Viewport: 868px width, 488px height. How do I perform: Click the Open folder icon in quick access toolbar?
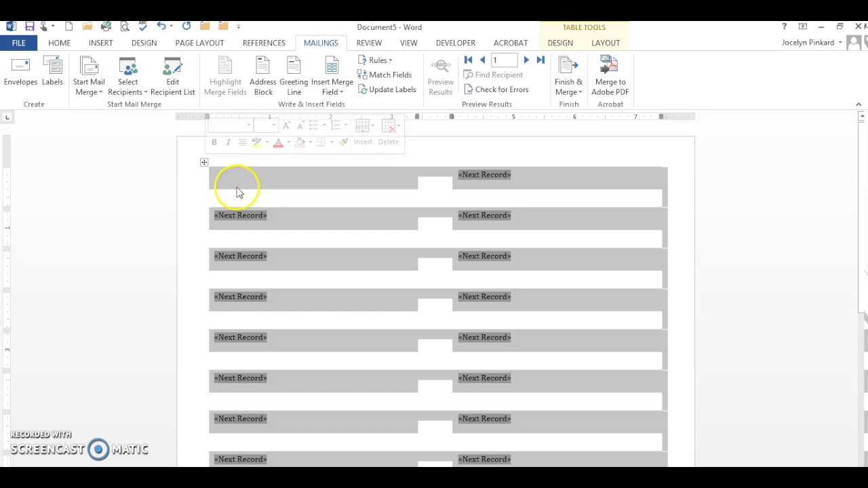pos(87,26)
